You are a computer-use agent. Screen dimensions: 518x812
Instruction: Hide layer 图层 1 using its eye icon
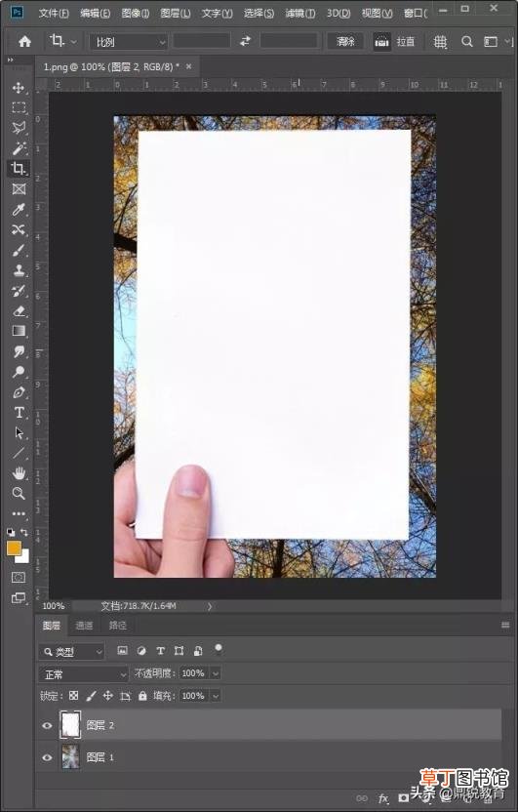click(x=47, y=757)
